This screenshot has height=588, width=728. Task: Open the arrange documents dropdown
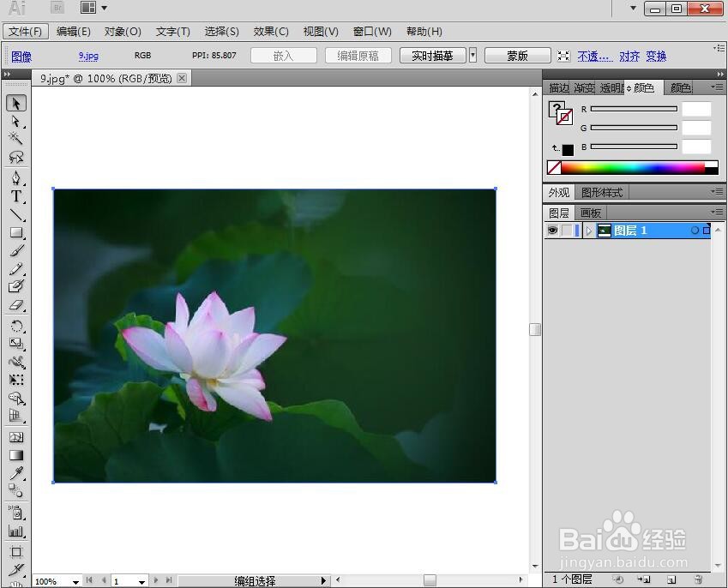point(93,8)
